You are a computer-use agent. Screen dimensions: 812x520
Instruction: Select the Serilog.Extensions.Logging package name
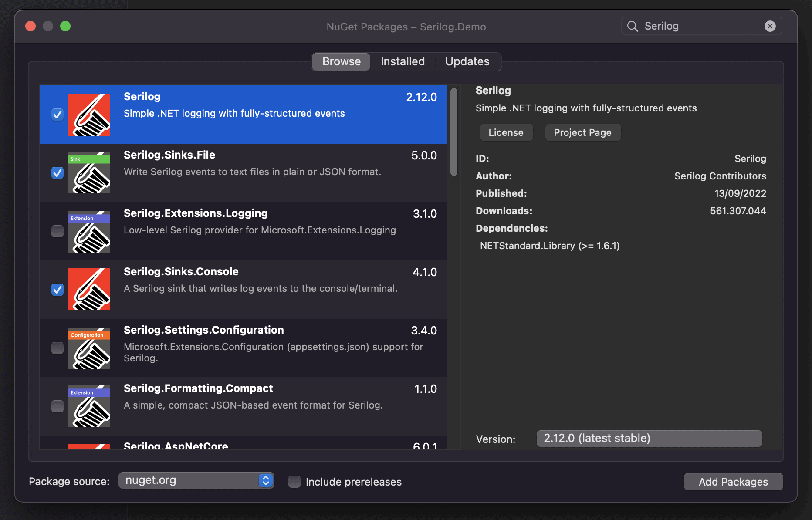pos(196,213)
